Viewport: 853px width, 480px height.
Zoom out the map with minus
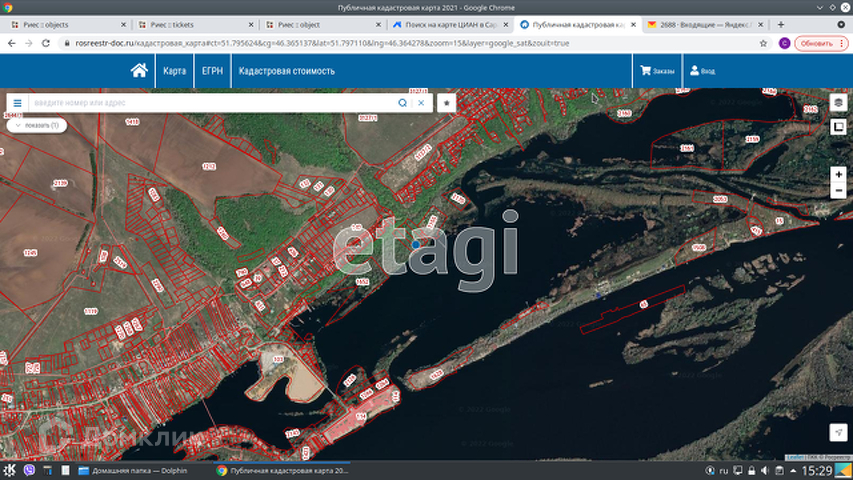click(x=838, y=191)
